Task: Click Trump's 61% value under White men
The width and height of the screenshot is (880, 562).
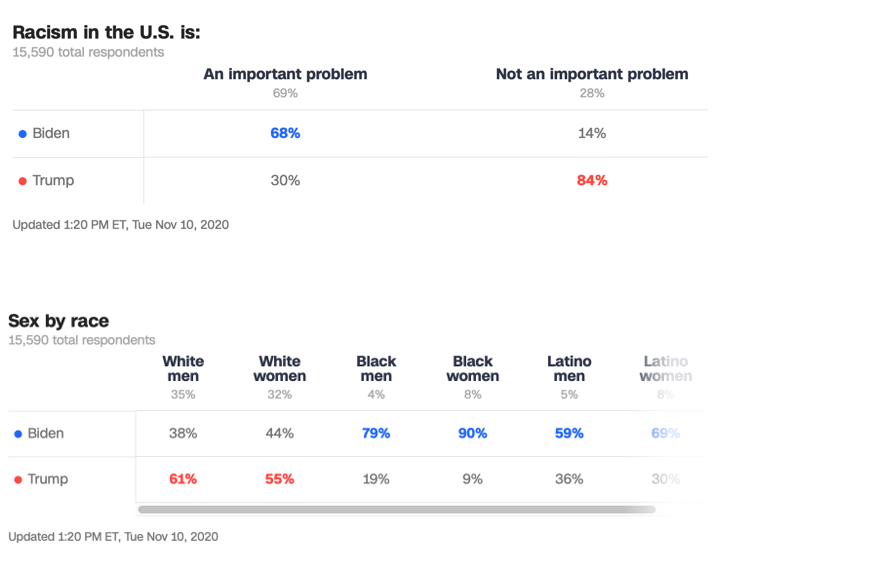Action: pos(183,479)
